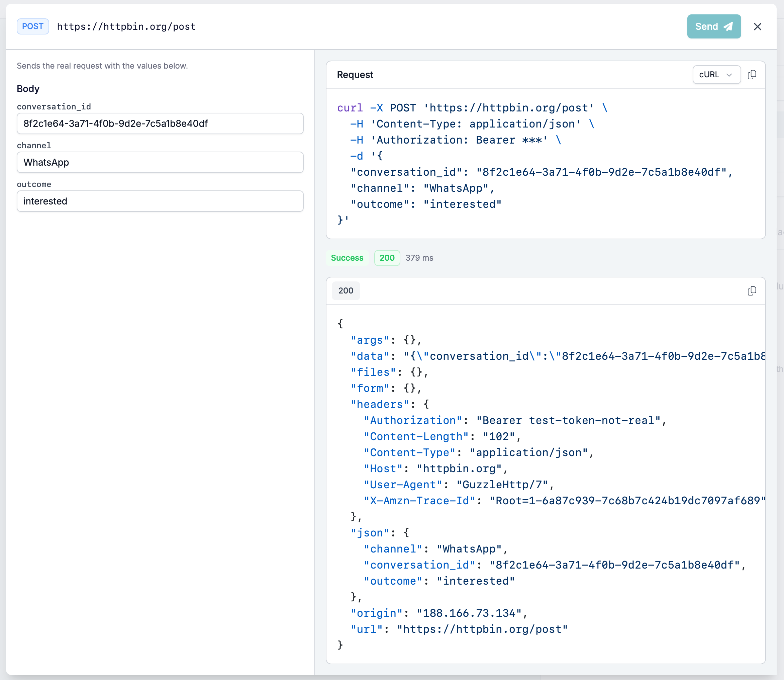The image size is (784, 680).
Task: Click "channel": "WhatsApp" in the request snippet
Action: tap(422, 188)
